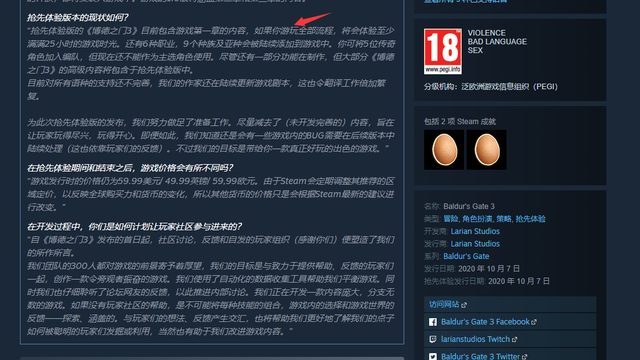
Task: Open the Larian Studios publisher link
Action: pos(475,244)
